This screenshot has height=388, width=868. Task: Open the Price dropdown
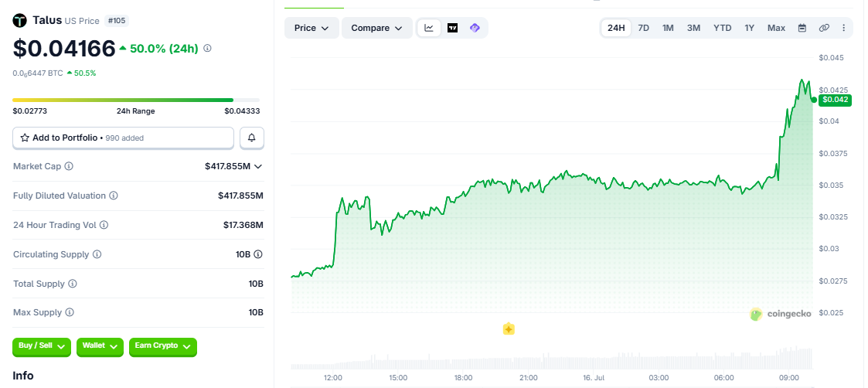(311, 28)
